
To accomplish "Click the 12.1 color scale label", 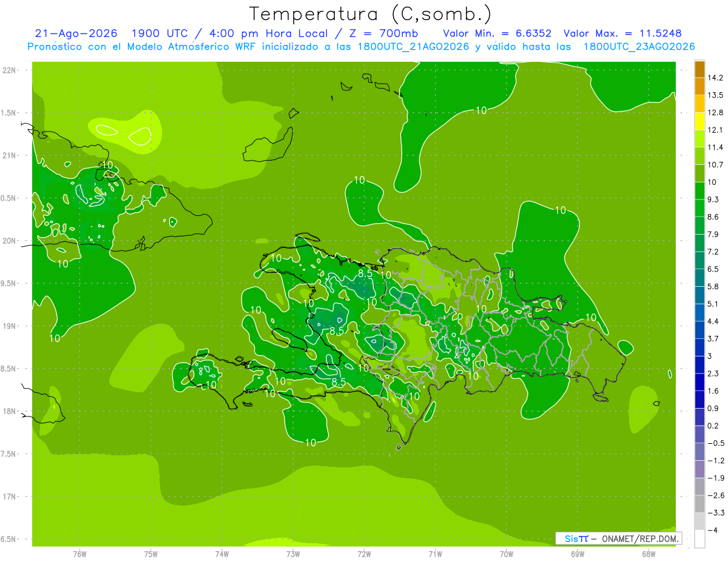I will click(715, 130).
